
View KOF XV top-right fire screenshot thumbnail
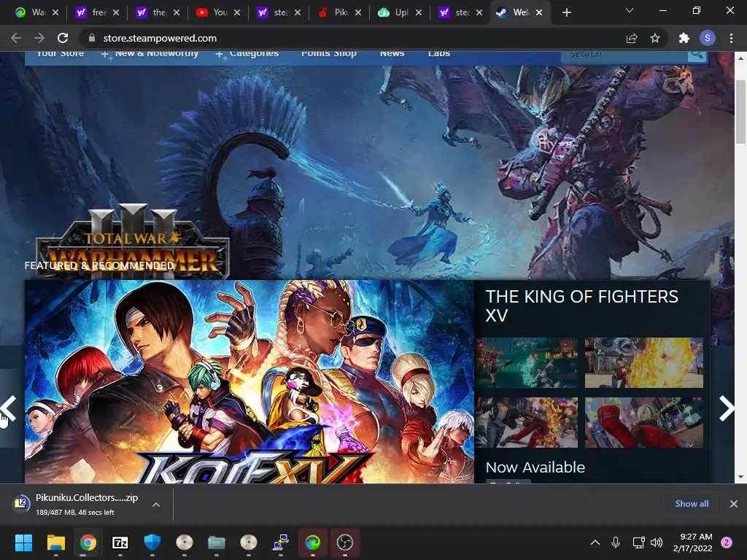click(643, 362)
